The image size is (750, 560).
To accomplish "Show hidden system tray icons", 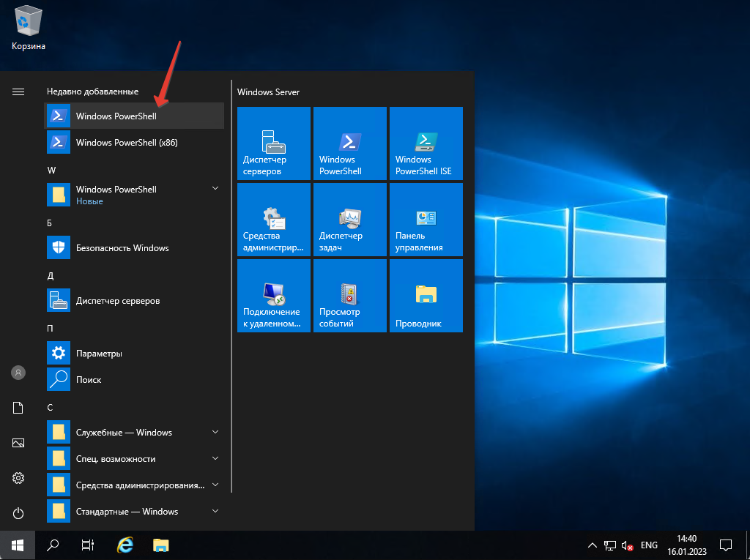I will tap(592, 545).
